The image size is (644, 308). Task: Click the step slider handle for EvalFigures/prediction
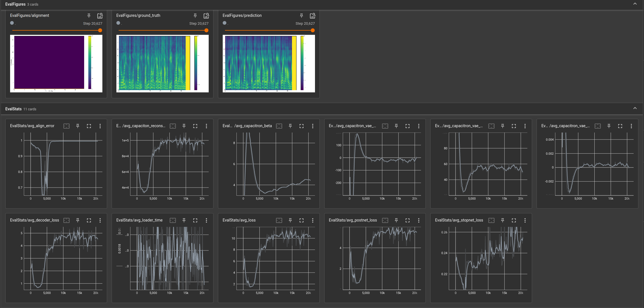[313, 30]
